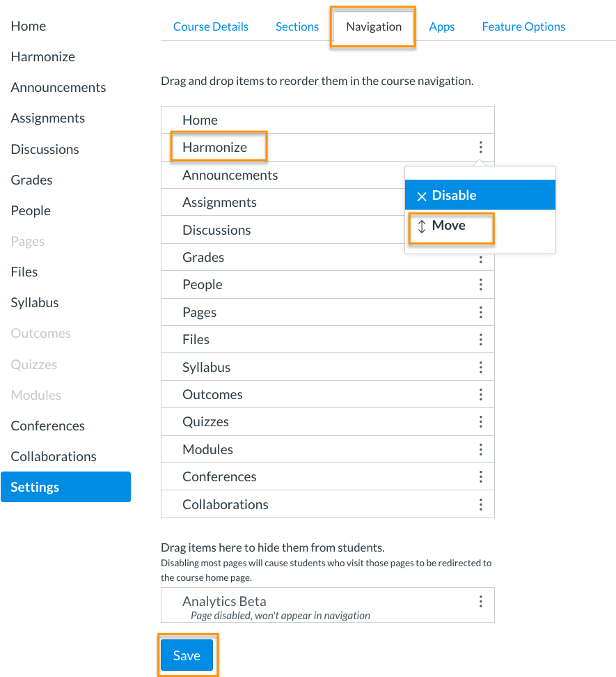Image resolution: width=616 pixels, height=677 pixels.
Task: Switch to the Apps tab
Action: 441,26
